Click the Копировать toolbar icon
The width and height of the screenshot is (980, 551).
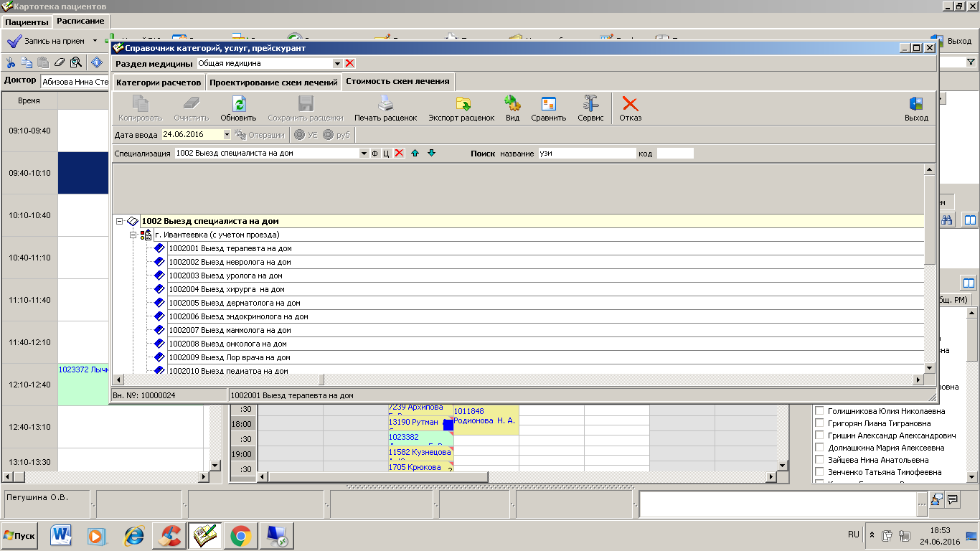pos(141,103)
